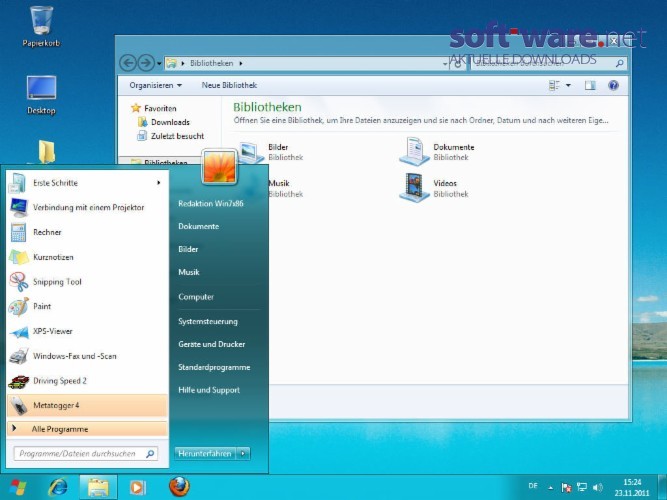Open Verbindung mit einem Projektor
This screenshot has height=500, width=667.
(87, 208)
